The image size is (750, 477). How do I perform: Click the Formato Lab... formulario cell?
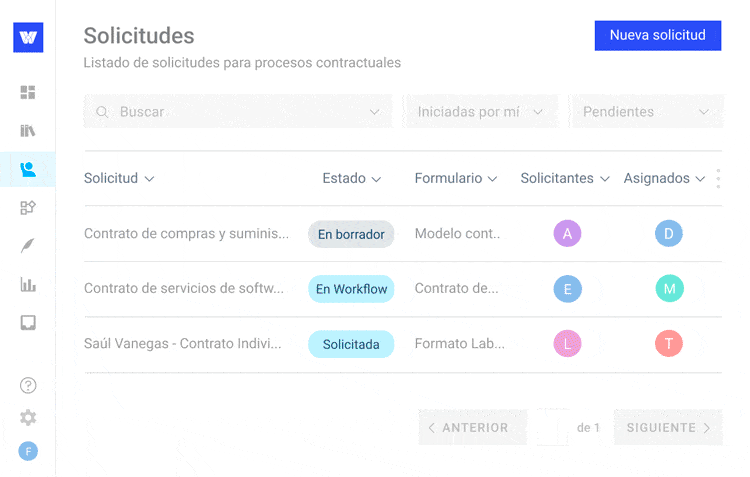(459, 344)
